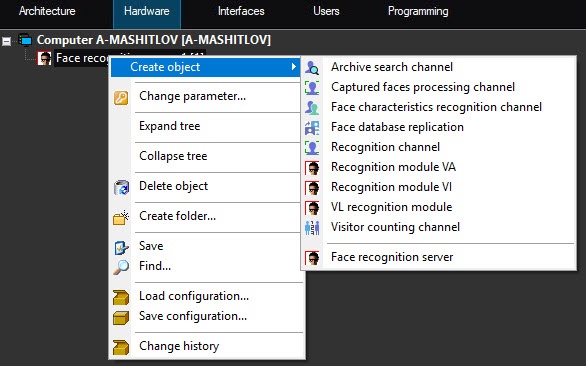This screenshot has width=586, height=366.
Task: Click the Visitor counting channel icon
Action: (x=312, y=227)
